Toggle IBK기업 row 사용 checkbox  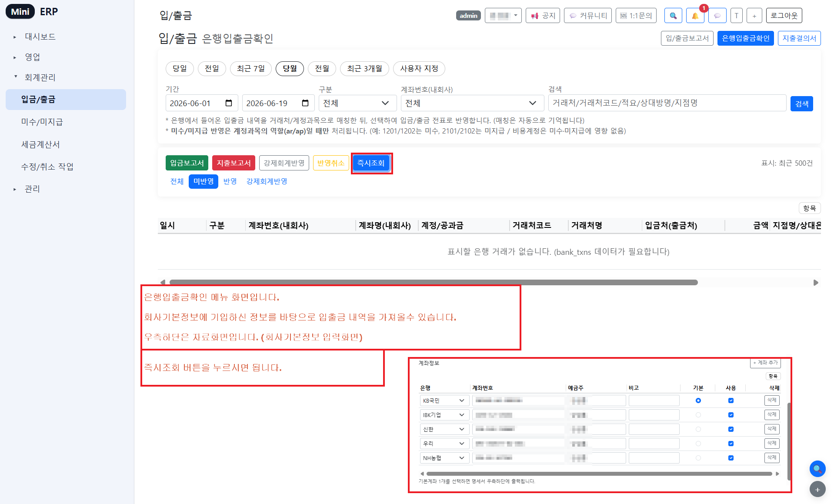click(731, 415)
